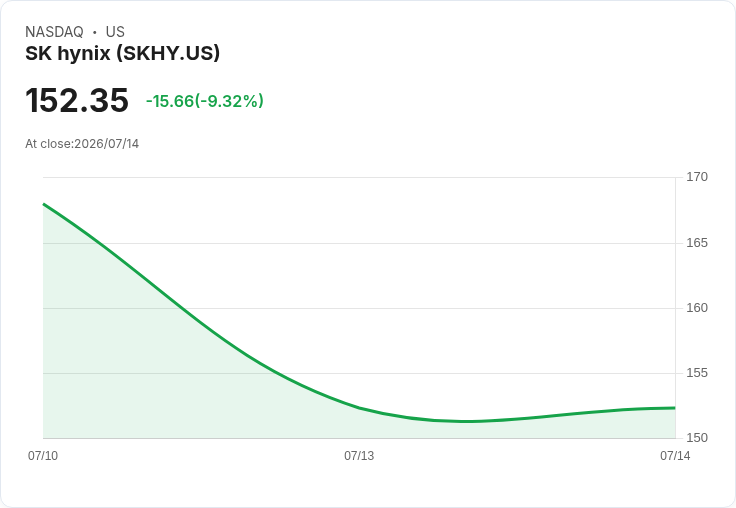This screenshot has width=736, height=508.
Task: Click the chart line's starting point at 07/10
Action: 44,204
